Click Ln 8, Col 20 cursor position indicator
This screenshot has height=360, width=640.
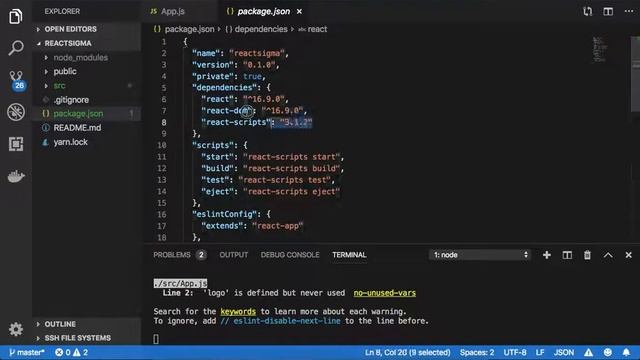click(407, 352)
